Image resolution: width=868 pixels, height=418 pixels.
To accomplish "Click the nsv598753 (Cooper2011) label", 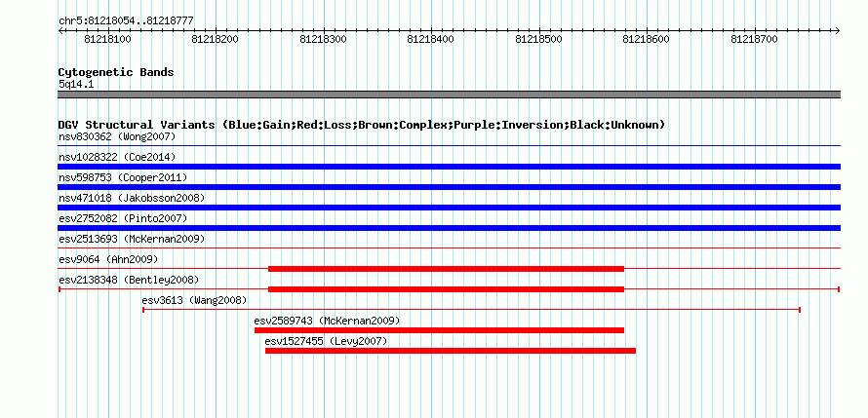I will pos(123,177).
